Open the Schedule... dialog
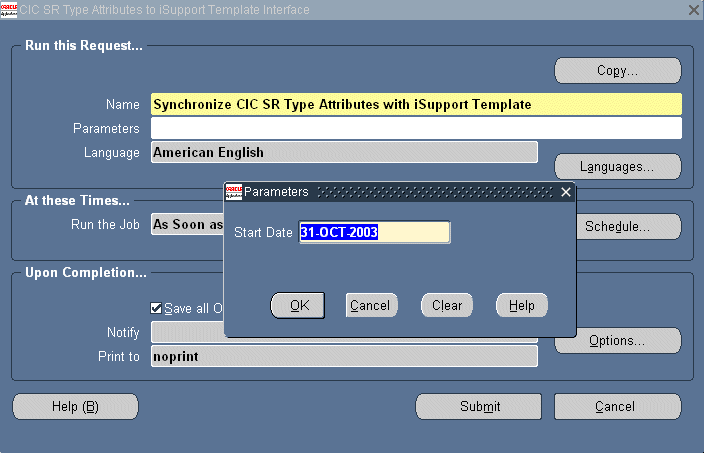 click(628, 226)
